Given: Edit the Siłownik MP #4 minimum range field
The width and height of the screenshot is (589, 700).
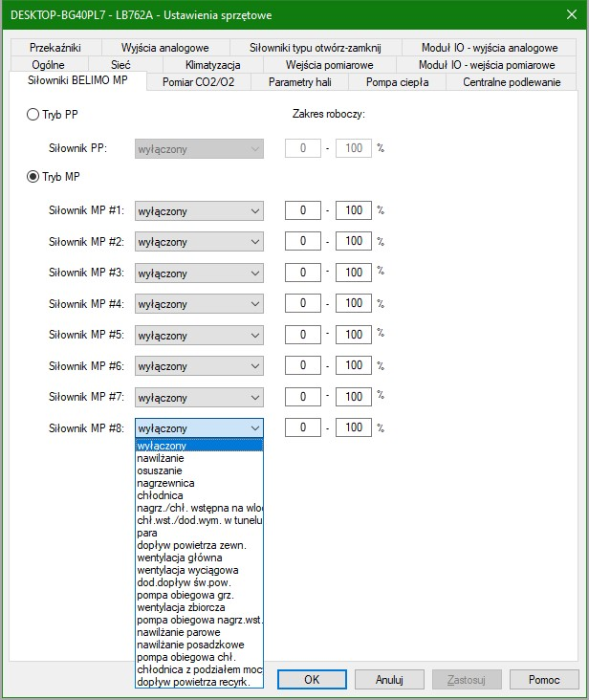Looking at the screenshot, I should point(303,303).
